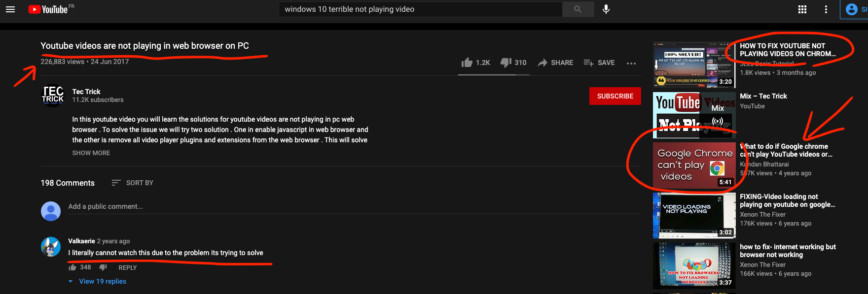Click comment timestamp '2 years ago'

pos(113,241)
